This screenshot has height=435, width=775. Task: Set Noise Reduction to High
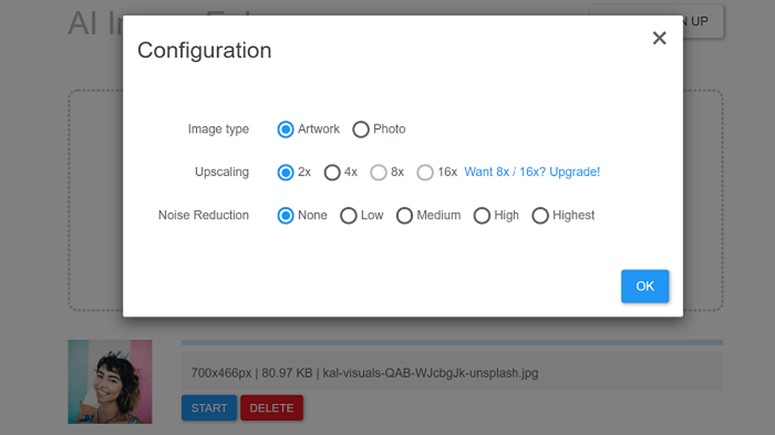point(482,215)
